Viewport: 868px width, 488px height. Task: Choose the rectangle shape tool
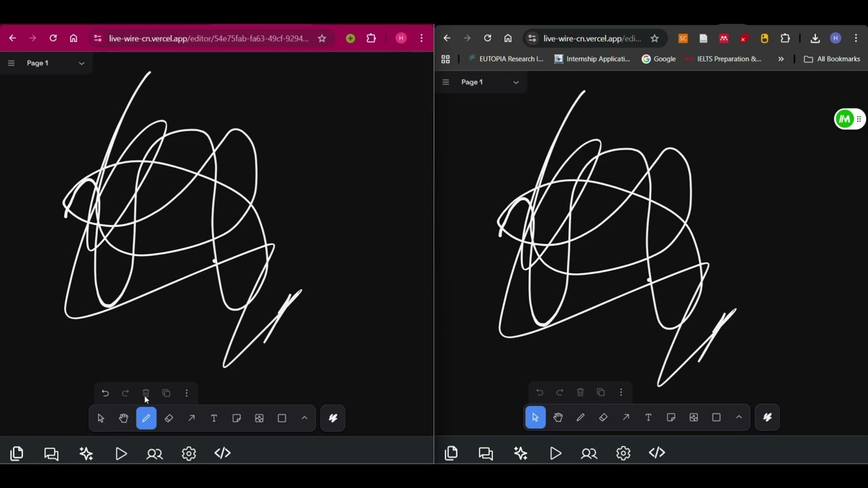(281, 418)
